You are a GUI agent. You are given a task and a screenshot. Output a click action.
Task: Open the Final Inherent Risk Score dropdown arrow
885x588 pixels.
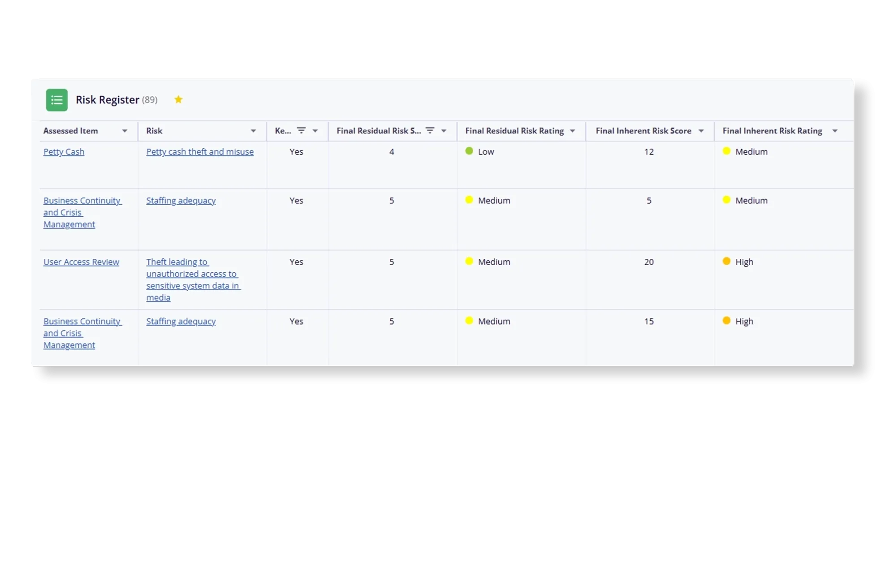tap(701, 131)
